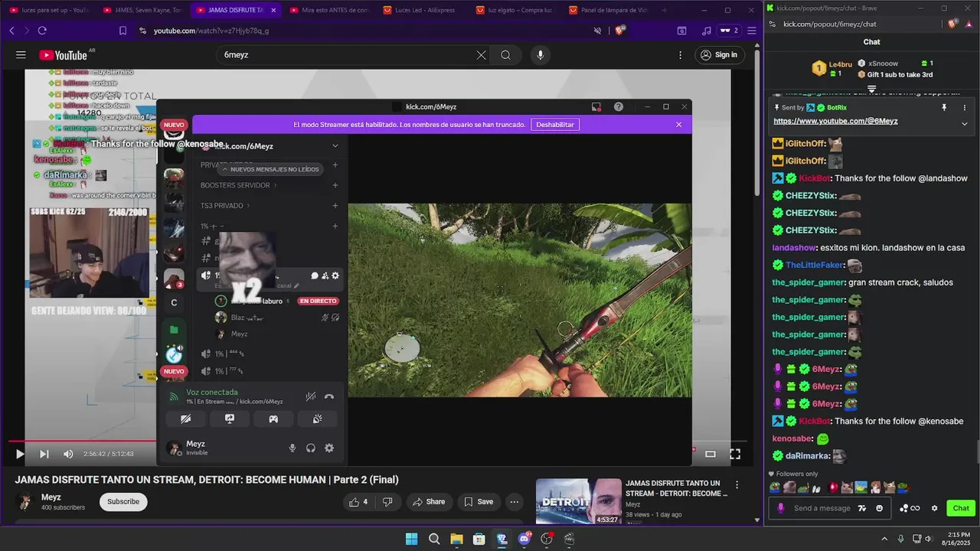Open options menu for the suggested video
The width and height of the screenshot is (980, 551).
coord(737,485)
